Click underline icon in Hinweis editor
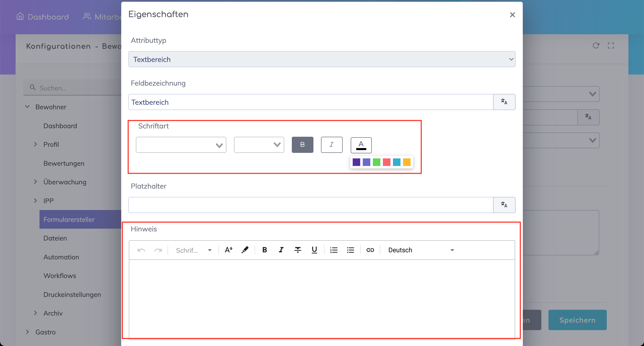 tap(314, 250)
